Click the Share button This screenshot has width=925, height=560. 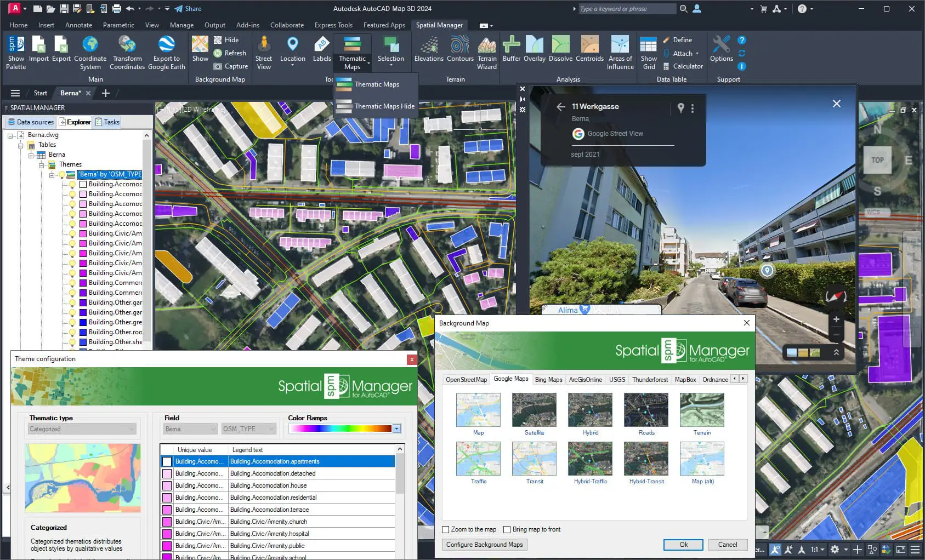tap(188, 9)
